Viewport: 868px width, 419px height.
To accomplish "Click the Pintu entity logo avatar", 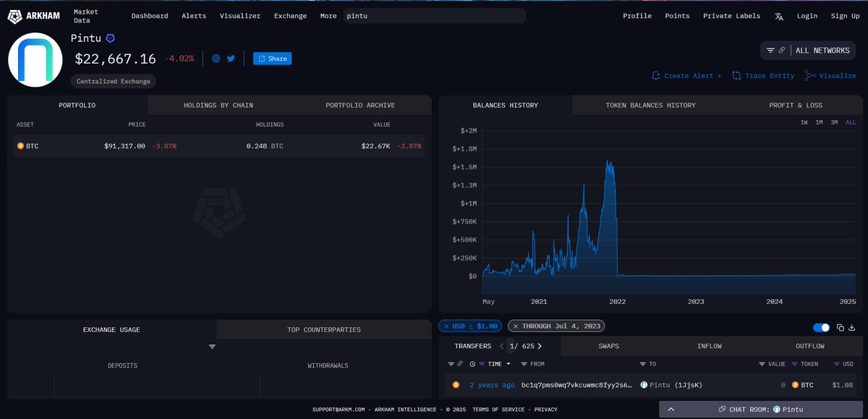I will point(36,60).
